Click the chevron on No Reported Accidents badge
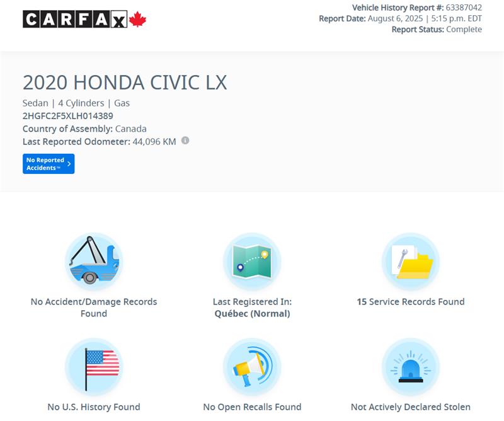This screenshot has height=421, width=504. (x=69, y=164)
